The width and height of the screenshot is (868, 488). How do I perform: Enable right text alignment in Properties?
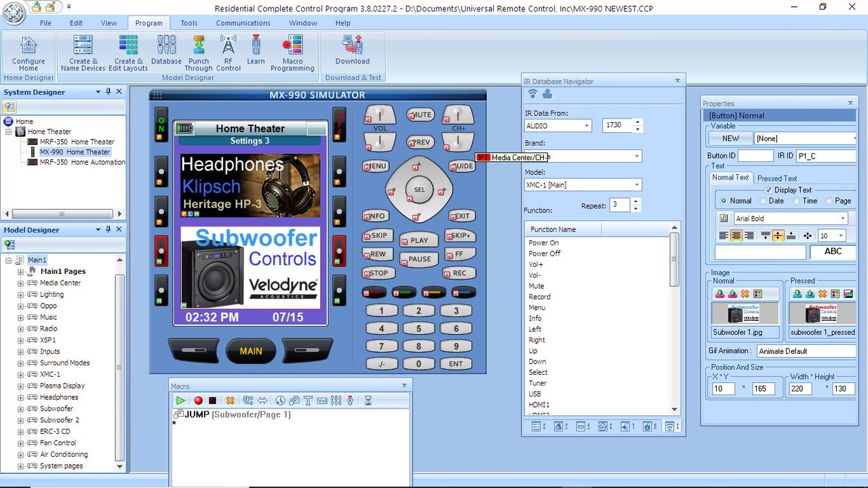pos(749,235)
